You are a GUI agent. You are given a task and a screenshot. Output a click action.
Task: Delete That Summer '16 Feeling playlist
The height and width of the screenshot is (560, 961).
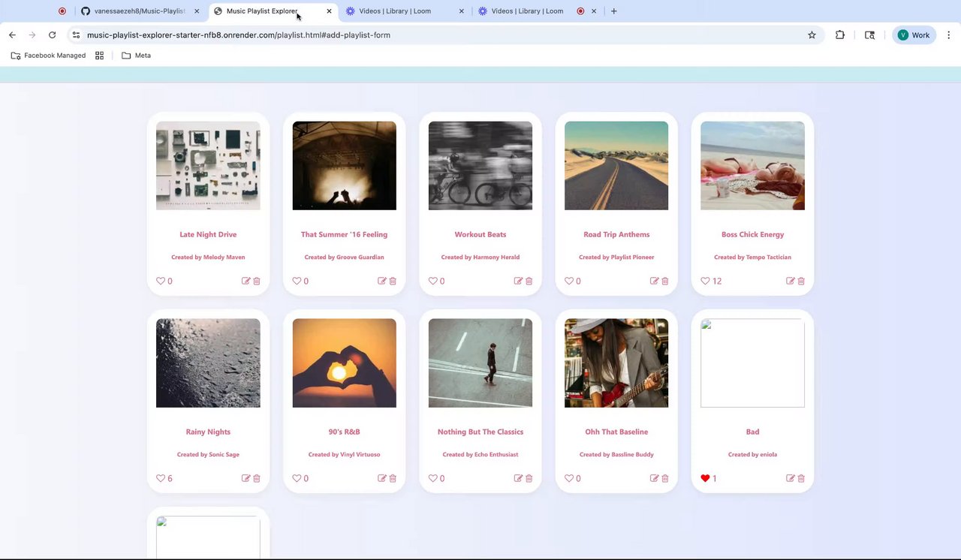pos(393,281)
